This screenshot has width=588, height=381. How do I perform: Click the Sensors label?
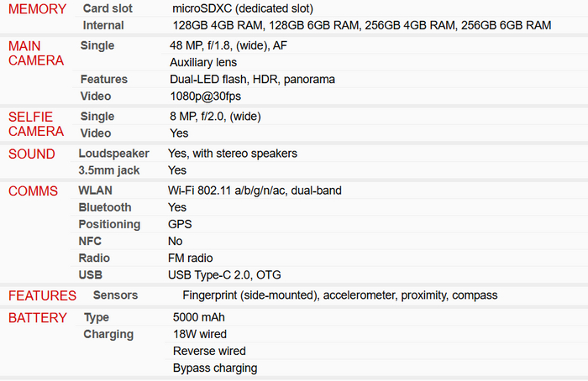[115, 295]
